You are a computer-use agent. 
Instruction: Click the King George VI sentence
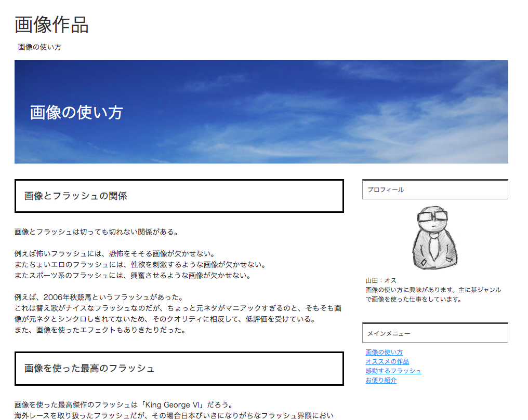(x=124, y=405)
